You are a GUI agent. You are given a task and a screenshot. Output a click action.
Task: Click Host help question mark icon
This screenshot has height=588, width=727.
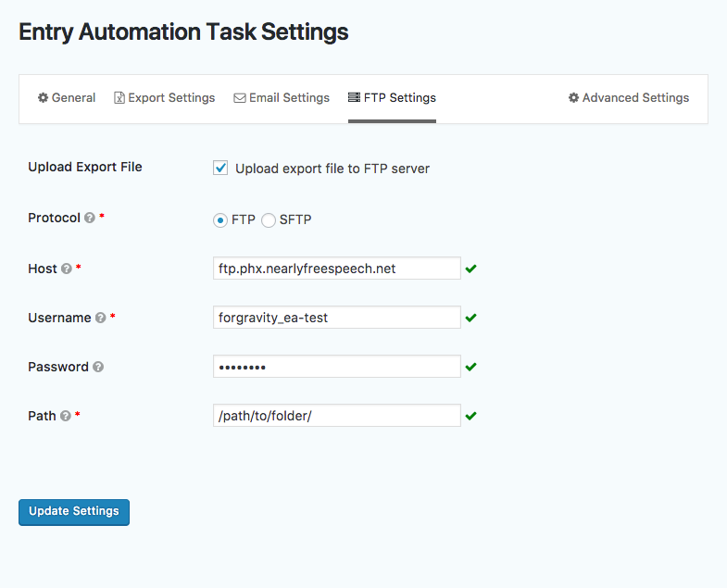point(67,269)
